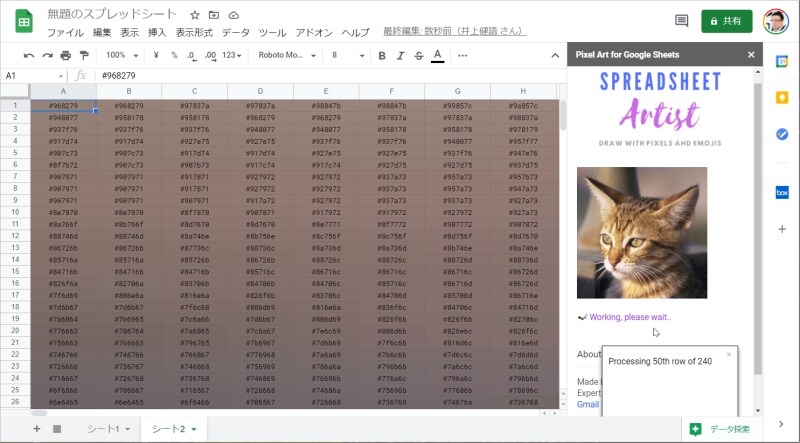
Task: Open the ツール menu
Action: coord(272,33)
